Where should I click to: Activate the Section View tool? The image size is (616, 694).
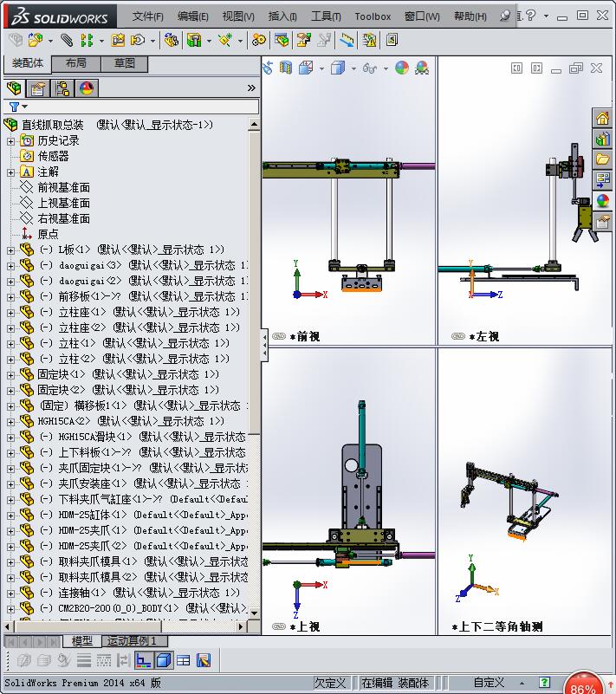[286, 68]
